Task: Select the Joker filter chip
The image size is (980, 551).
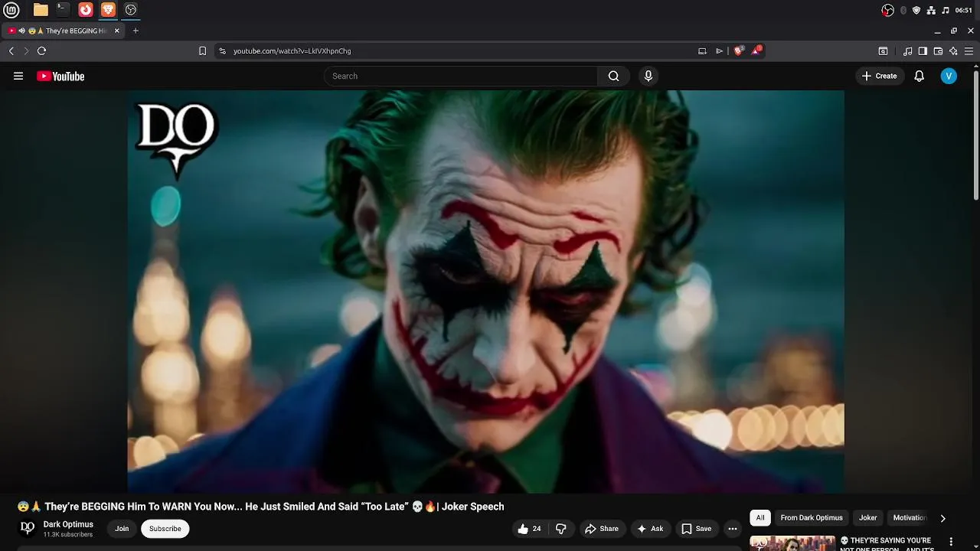Action: point(868,518)
